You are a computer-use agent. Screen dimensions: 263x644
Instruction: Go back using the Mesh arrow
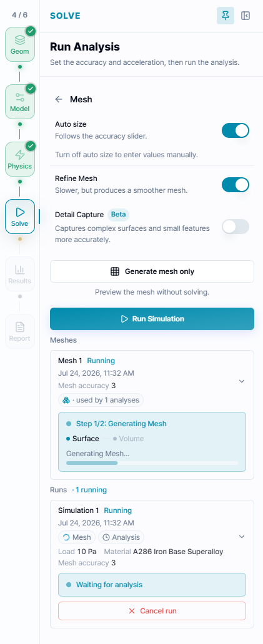click(59, 99)
